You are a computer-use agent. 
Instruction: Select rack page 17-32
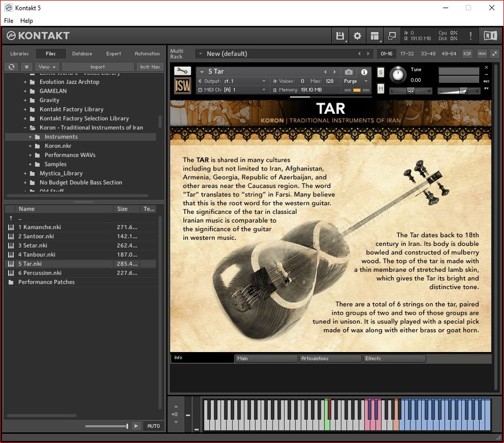point(407,54)
